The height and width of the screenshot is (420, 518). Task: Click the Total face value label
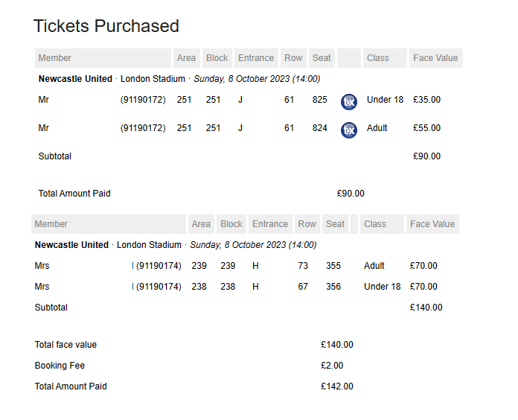pyautogui.click(x=65, y=345)
